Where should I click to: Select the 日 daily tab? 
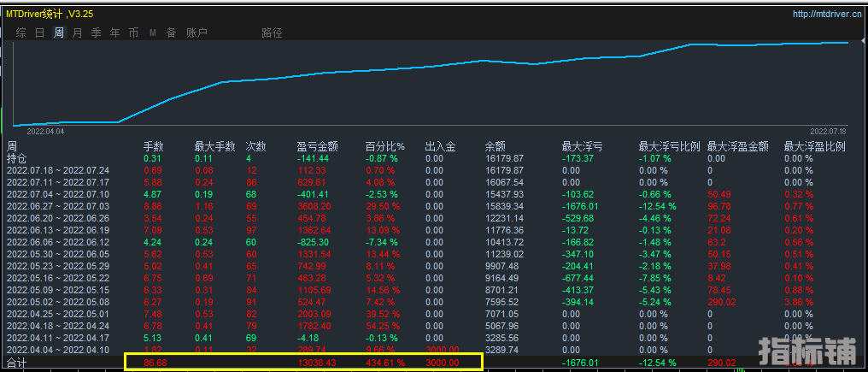tap(39, 32)
